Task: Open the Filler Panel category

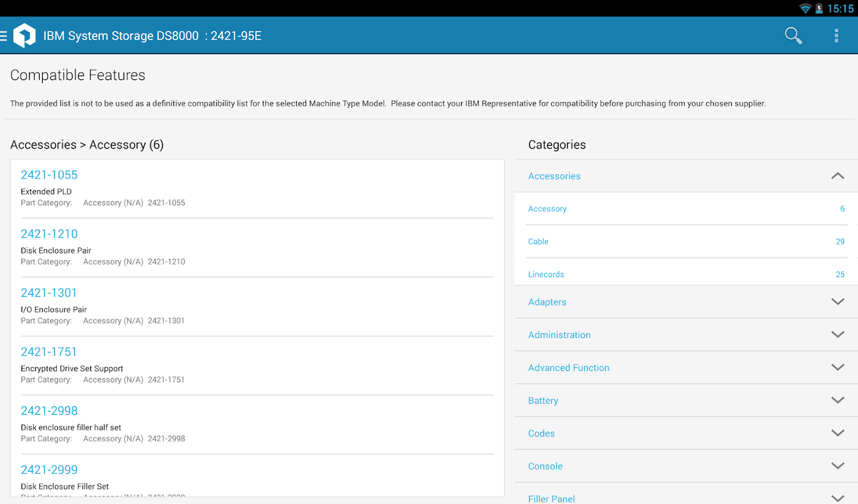Action: pos(686,493)
